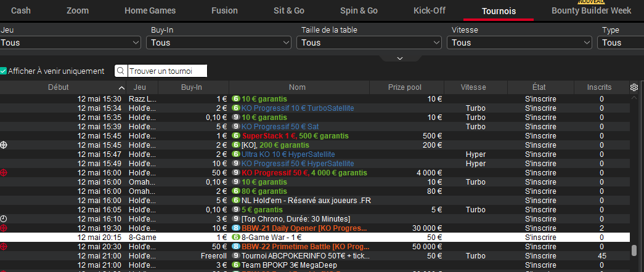The image size is (644, 272).
Task: Click the 8-max badge on BBW-22 Primetime Battle
Action: [x=236, y=247]
